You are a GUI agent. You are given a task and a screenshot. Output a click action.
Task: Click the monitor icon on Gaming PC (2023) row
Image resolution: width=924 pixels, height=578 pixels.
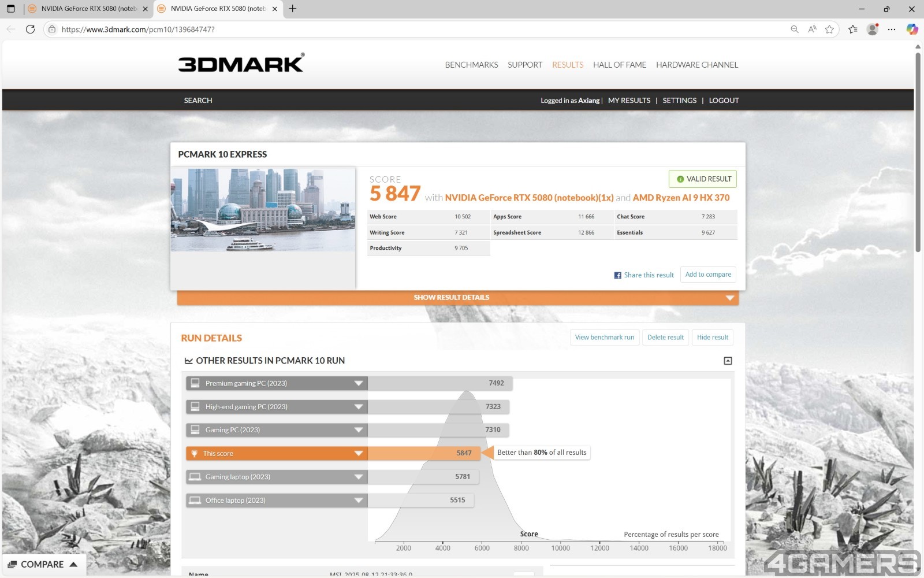click(x=195, y=429)
